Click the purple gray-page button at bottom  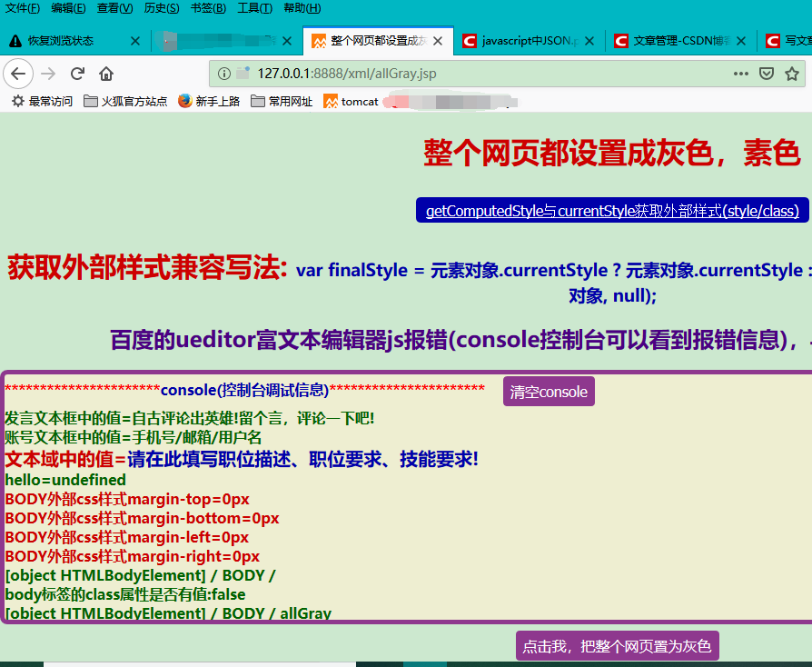tap(617, 645)
